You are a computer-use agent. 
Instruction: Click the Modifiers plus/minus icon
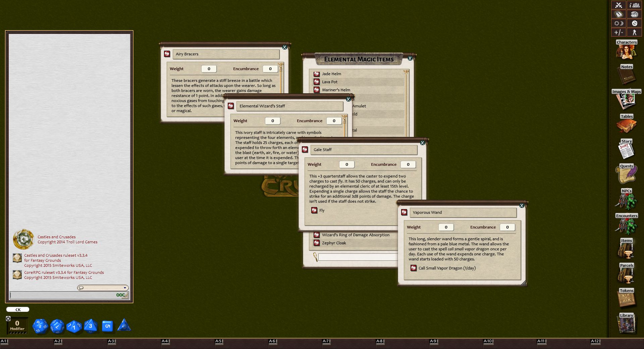619,32
